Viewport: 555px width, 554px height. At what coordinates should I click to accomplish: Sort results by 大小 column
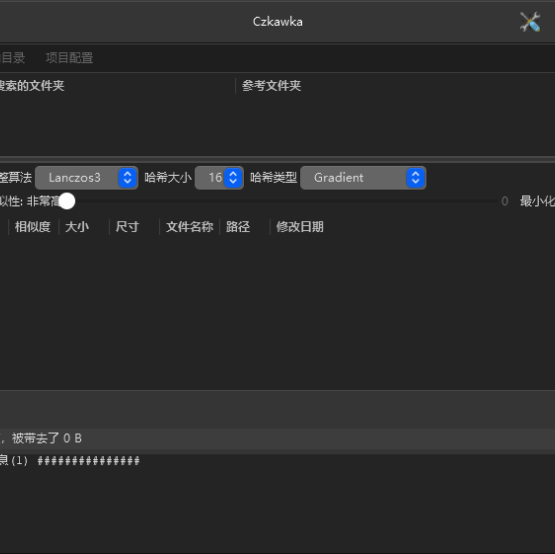(x=77, y=227)
